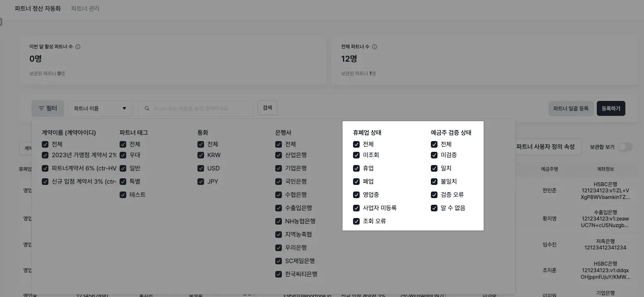
Task: Uncheck the 휴업 status checkbox
Action: click(356, 168)
